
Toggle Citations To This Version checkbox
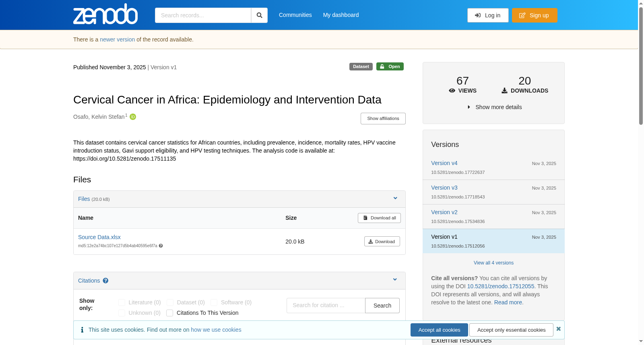170,313
